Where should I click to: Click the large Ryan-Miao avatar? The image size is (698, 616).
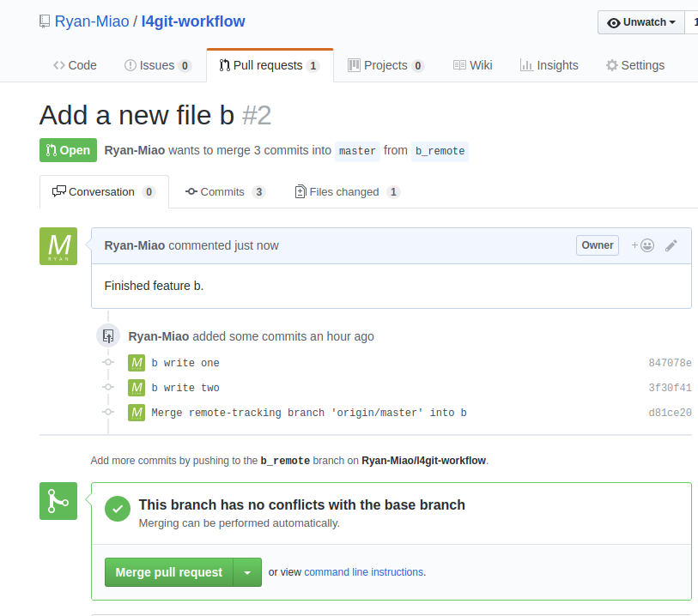pyautogui.click(x=58, y=246)
